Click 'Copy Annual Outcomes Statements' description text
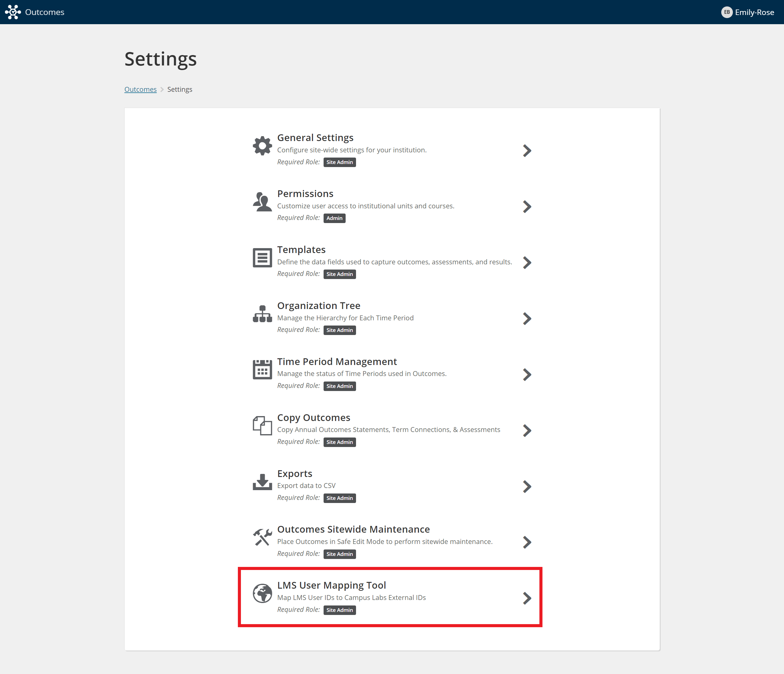Viewport: 784px width, 674px height. point(388,430)
